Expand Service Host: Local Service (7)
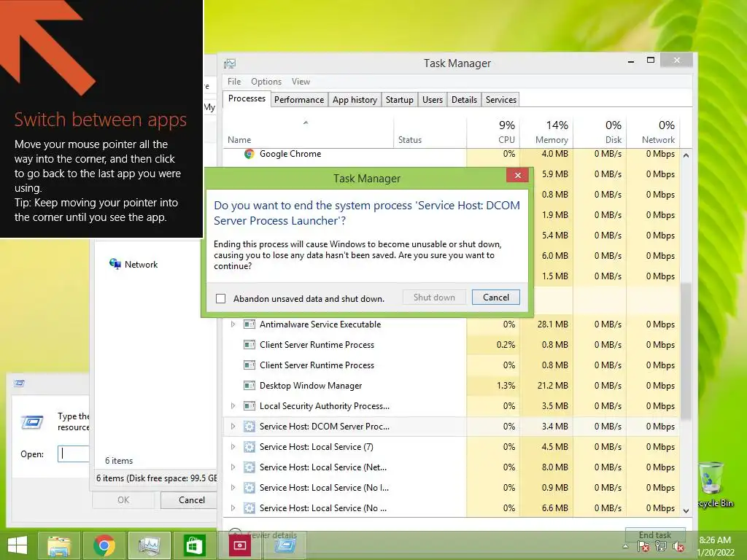 [233, 447]
